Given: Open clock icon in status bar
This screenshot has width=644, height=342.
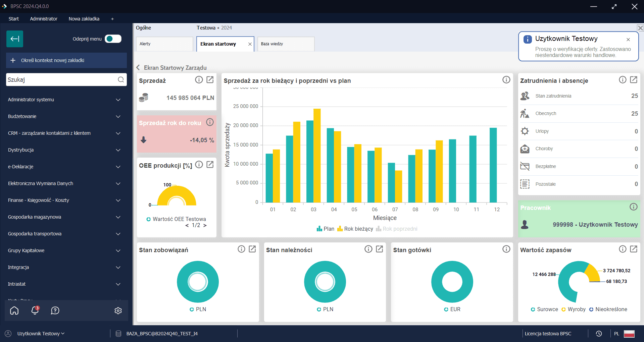Looking at the screenshot, I should pos(599,334).
